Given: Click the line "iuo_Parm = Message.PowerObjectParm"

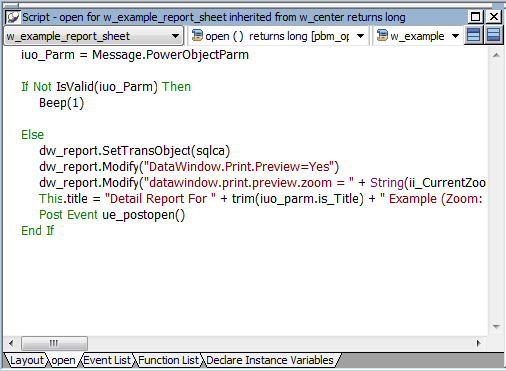Looking at the screenshot, I should (135, 55).
